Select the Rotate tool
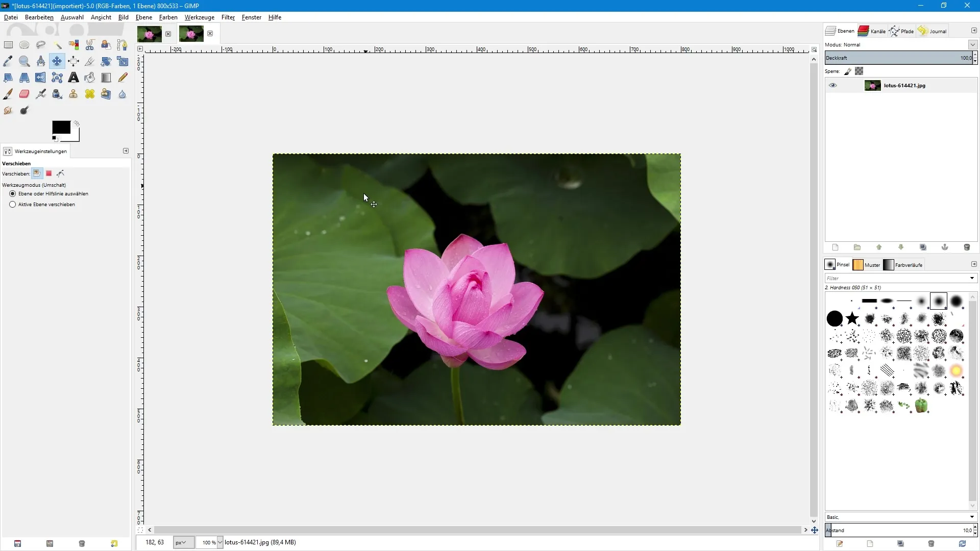Image resolution: width=980 pixels, height=551 pixels. [x=106, y=61]
